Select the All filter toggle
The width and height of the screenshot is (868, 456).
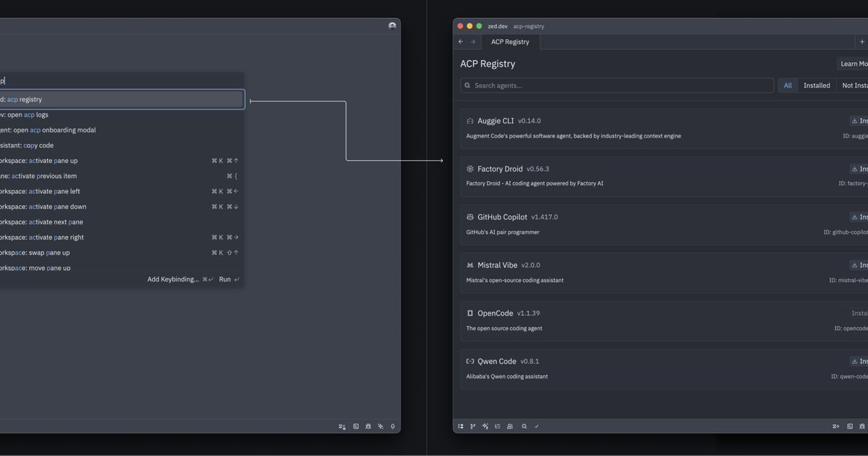788,85
